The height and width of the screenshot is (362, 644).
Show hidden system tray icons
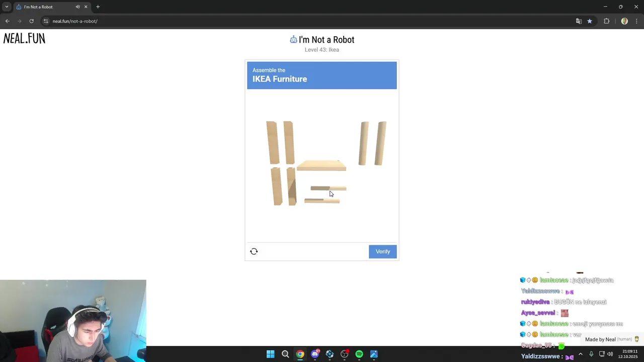pyautogui.click(x=580, y=354)
